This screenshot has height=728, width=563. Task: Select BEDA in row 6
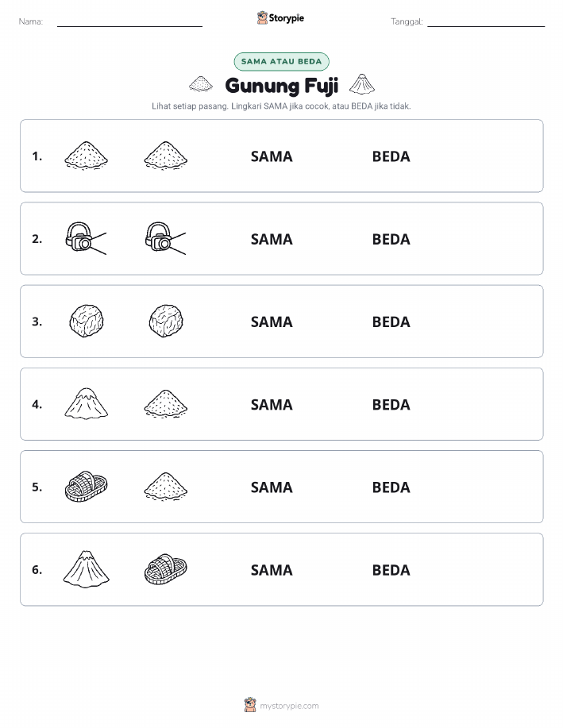click(391, 570)
